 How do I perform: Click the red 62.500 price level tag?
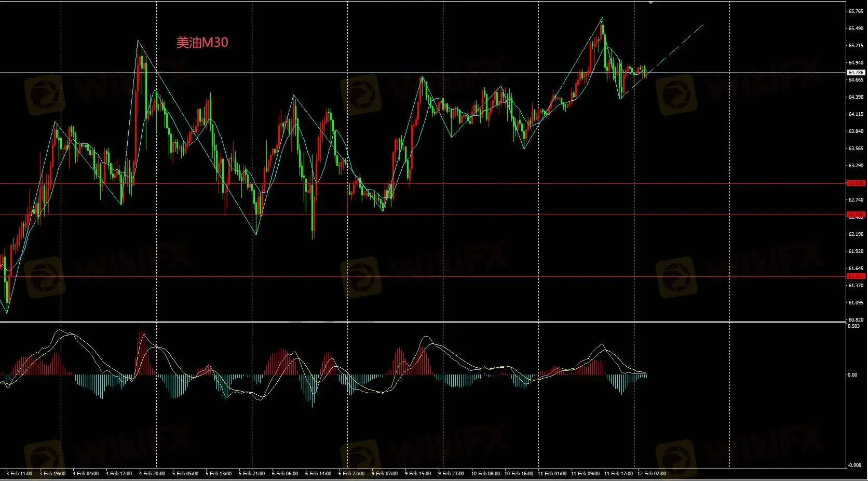(856, 215)
